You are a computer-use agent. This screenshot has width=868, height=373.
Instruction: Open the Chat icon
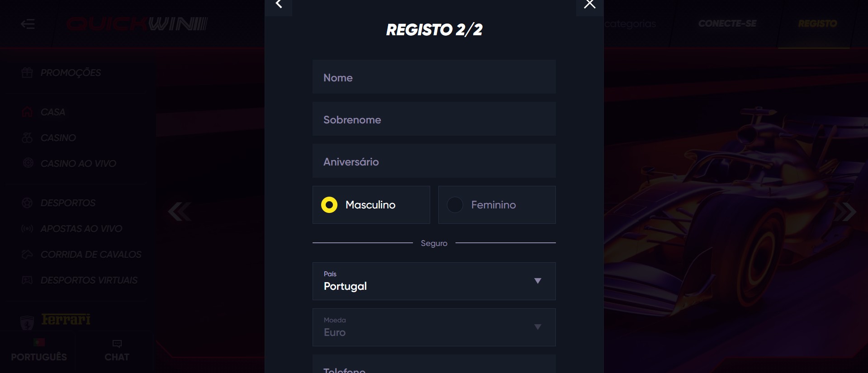(x=117, y=344)
